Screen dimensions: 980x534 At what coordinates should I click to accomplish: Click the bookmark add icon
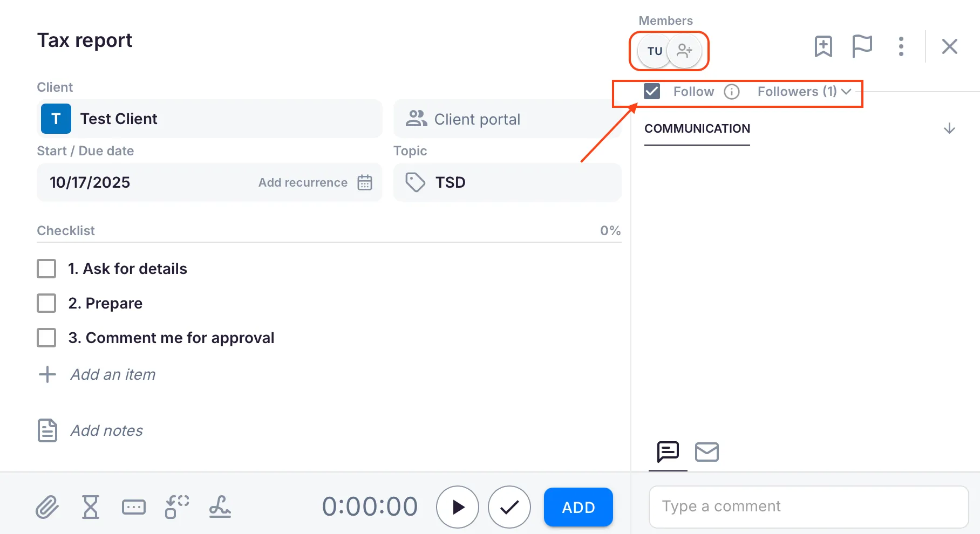(x=823, y=46)
